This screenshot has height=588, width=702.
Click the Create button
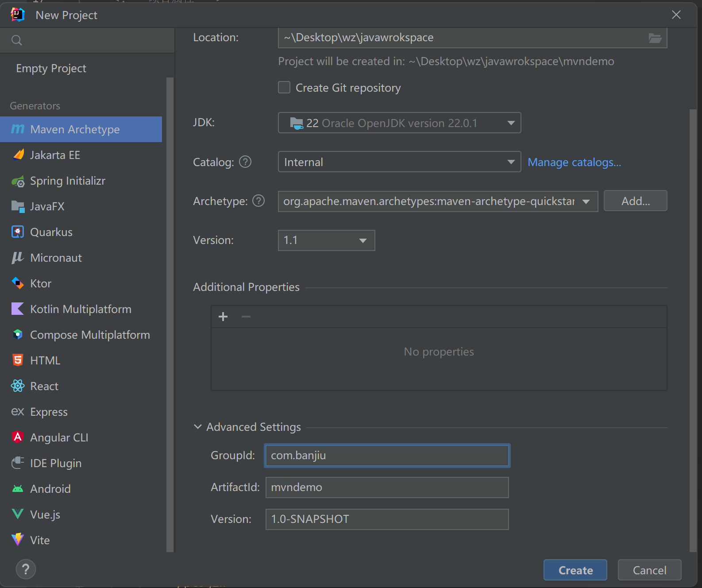tap(575, 570)
